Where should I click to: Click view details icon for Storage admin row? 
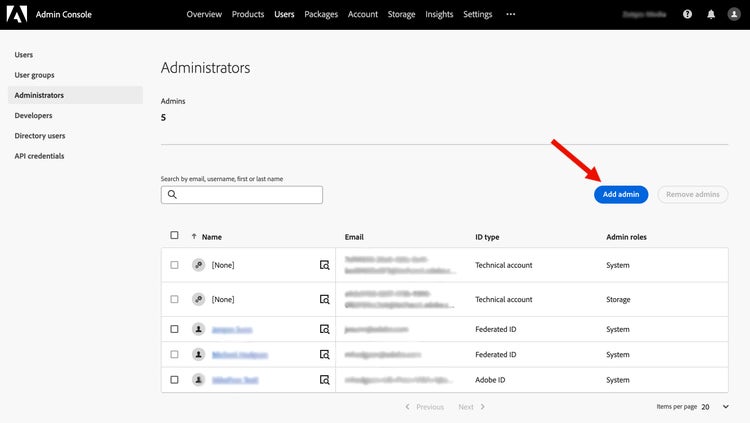324,299
